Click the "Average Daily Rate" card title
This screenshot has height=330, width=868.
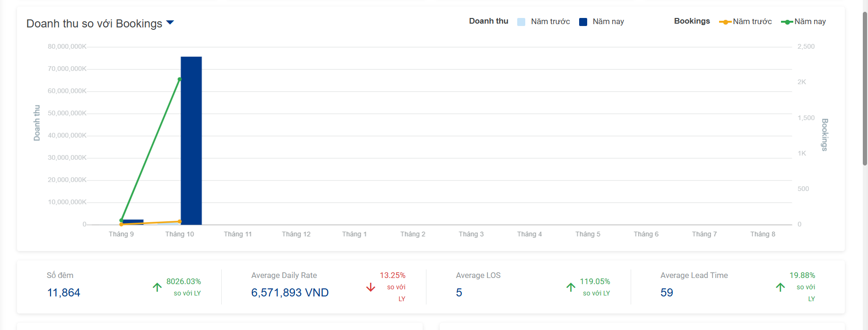[x=284, y=275]
